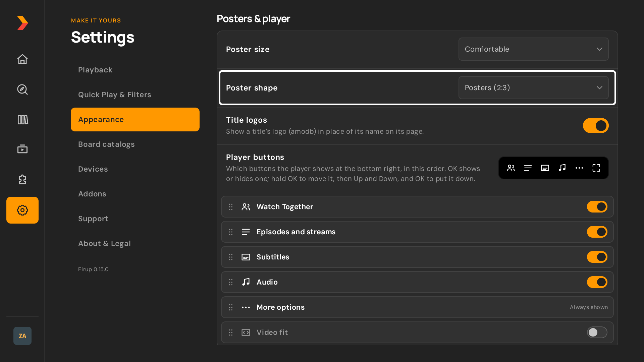Screen dimensions: 644x362
Task: Open the Poster size Comfortable dropdown
Action: click(533, 49)
